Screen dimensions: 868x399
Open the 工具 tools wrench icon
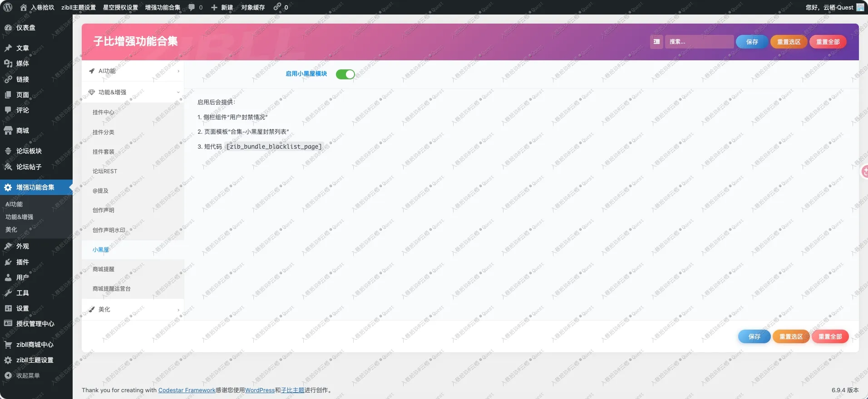click(x=8, y=293)
